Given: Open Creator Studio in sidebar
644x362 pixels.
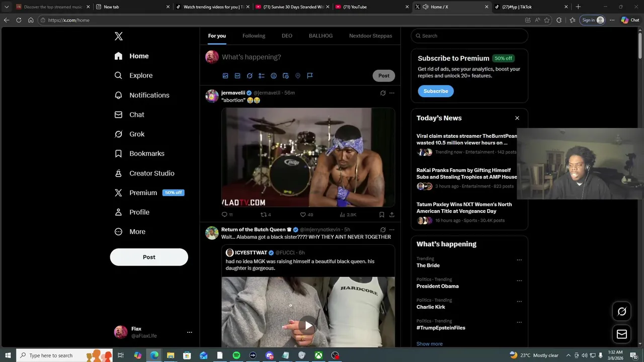Looking at the screenshot, I should pos(145,173).
